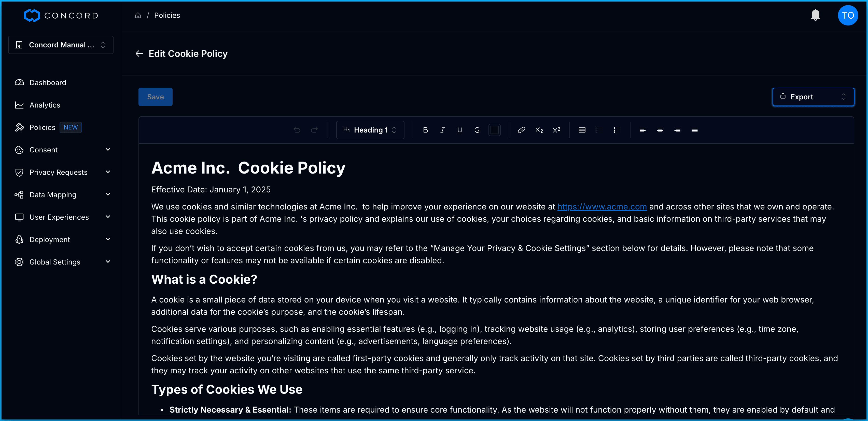Click the Save button
Viewport: 868px width, 421px height.
(x=155, y=97)
